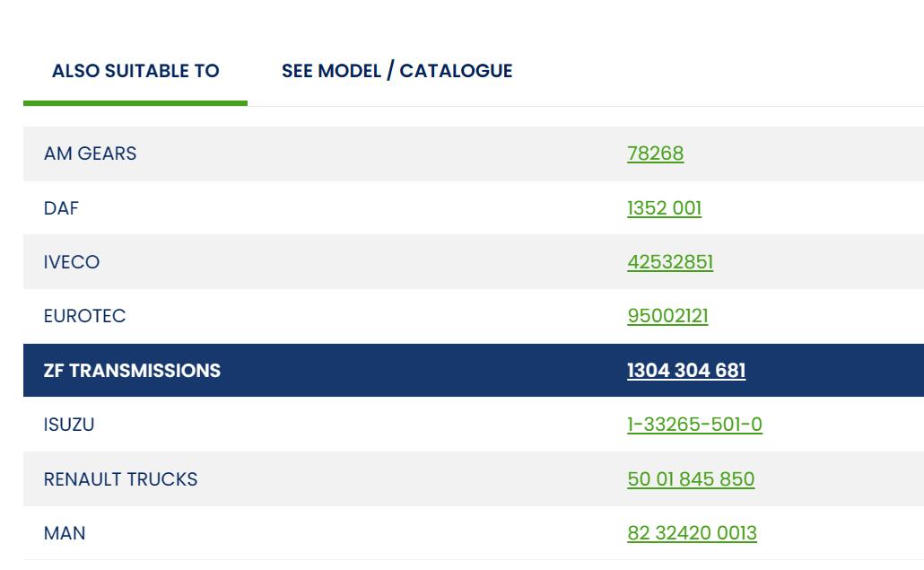
Task: Click the MAN brand label
Action: [65, 533]
